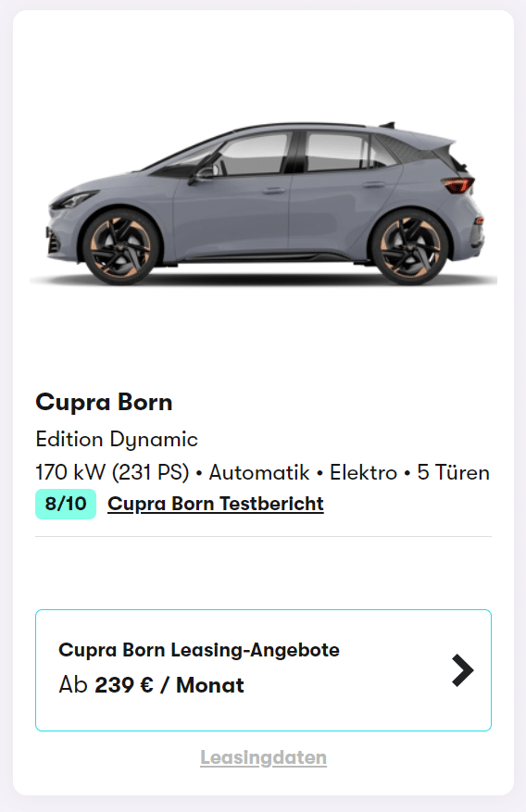Viewport: 526px width, 812px height.
Task: Click the Ab 239 € / Monat price
Action: 151,685
